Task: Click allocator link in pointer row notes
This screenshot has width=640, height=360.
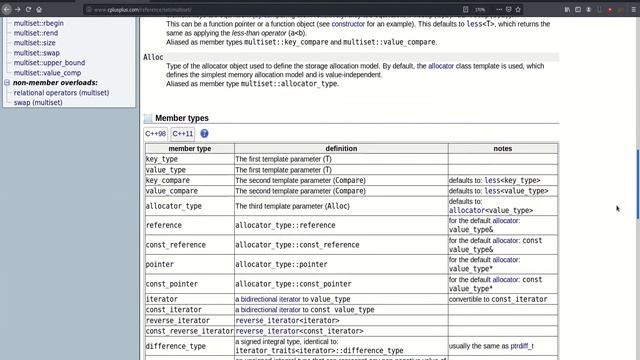Action: pos(506,260)
